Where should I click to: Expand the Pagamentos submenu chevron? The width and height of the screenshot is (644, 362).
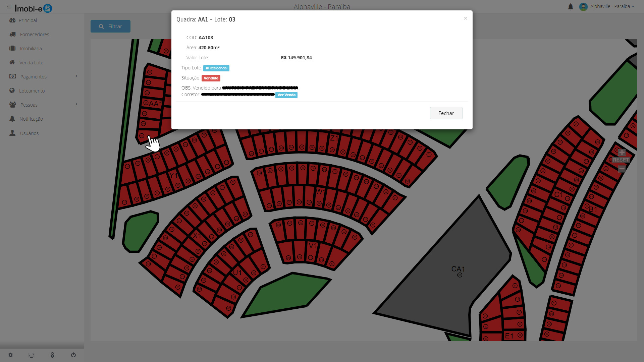pos(76,76)
